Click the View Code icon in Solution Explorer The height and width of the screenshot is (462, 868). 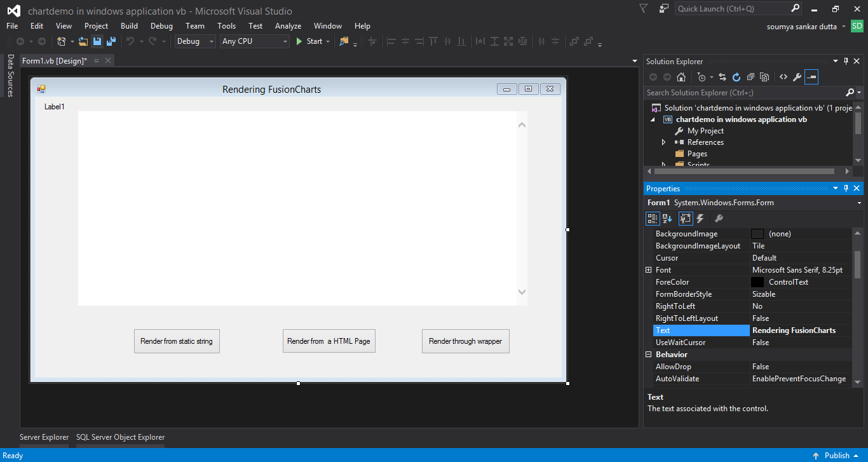click(783, 77)
